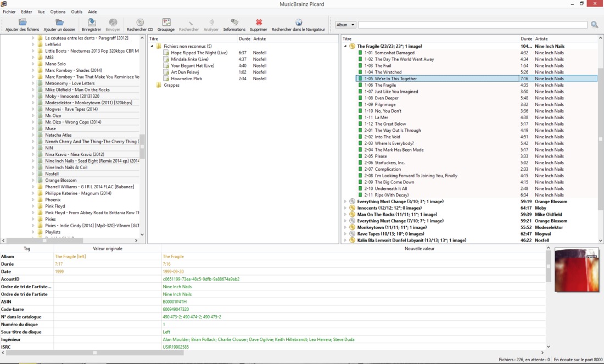Collapse Fichiers non reconnus group

point(152,46)
